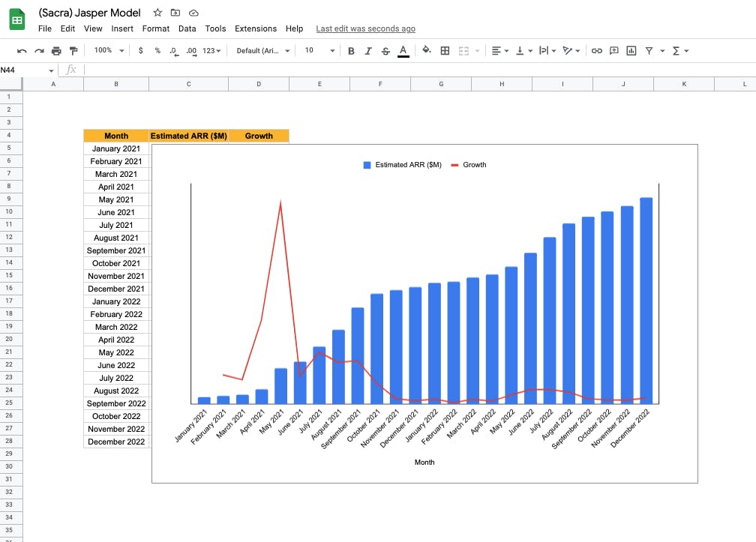Viewport: 756px width, 542px height.
Task: Insert a link
Action: tap(597, 50)
